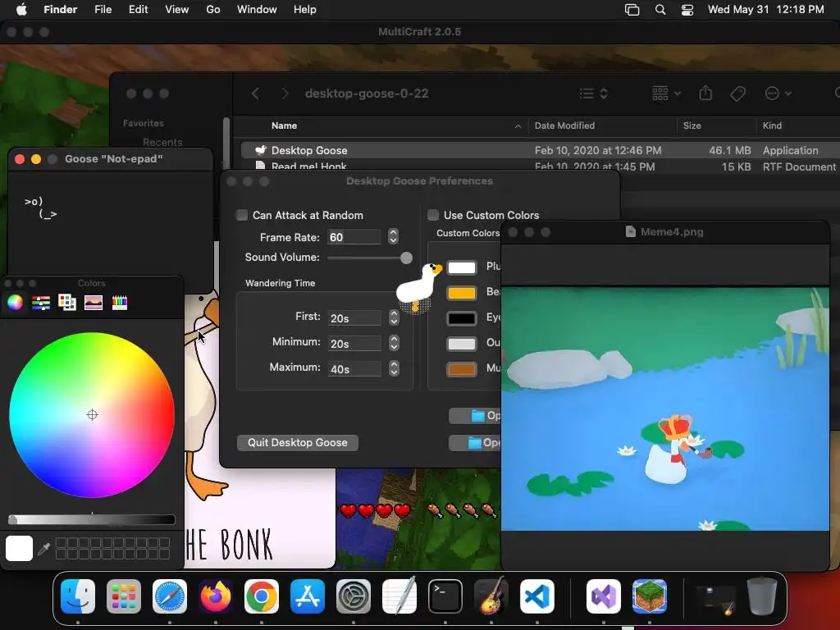The height and width of the screenshot is (630, 840).
Task: Sort Finder list by Date Modified
Action: tap(564, 126)
